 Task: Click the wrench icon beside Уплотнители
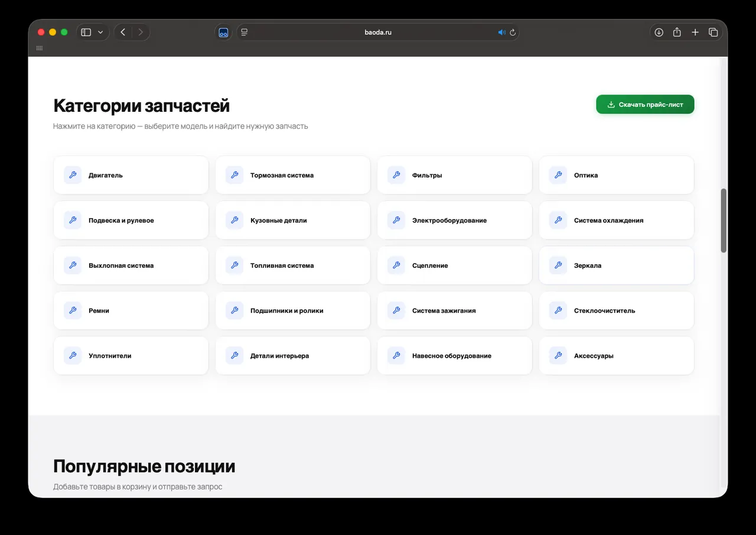(73, 356)
